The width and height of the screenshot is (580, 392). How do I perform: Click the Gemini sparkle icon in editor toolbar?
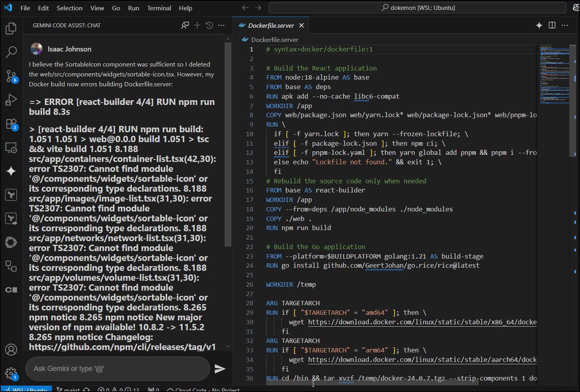pos(539,25)
